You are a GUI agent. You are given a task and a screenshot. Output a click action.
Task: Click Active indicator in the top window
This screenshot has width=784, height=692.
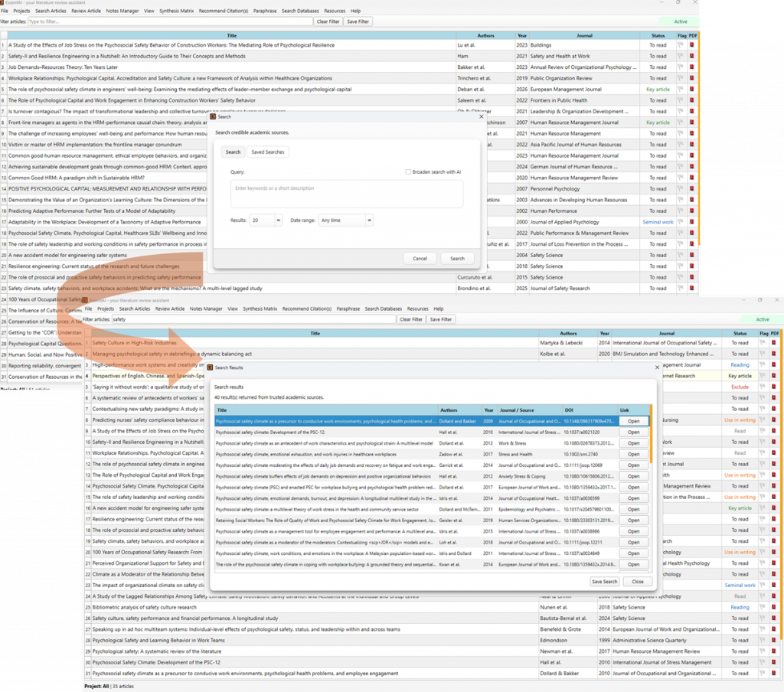pyautogui.click(x=681, y=21)
